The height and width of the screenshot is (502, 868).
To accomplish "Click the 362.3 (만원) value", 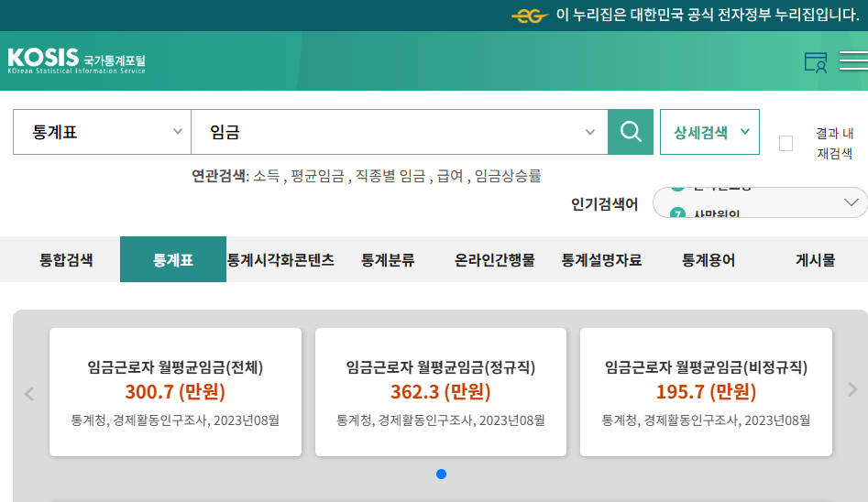I will (441, 392).
